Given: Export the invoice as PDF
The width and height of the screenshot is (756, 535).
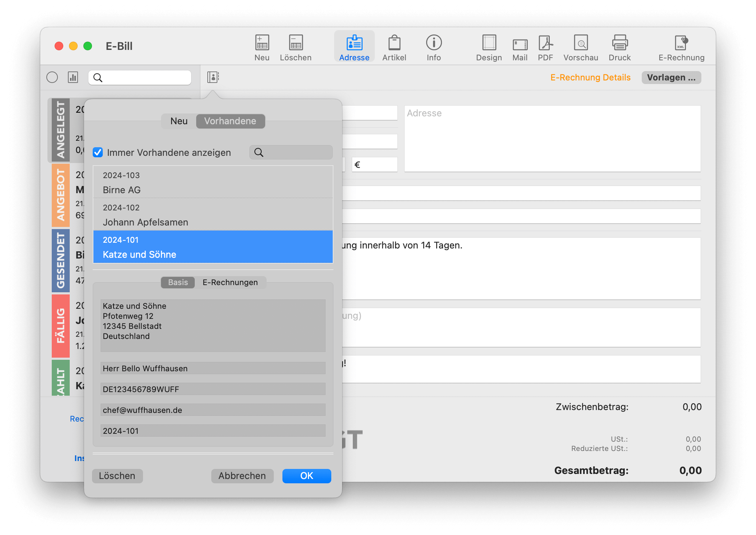Looking at the screenshot, I should click(x=545, y=46).
